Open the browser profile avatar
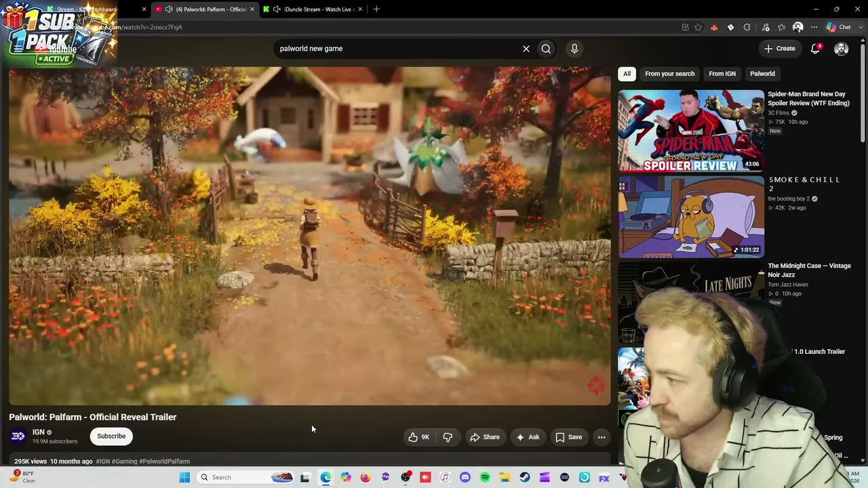Screen dimensions: 868x488 [x=797, y=27]
